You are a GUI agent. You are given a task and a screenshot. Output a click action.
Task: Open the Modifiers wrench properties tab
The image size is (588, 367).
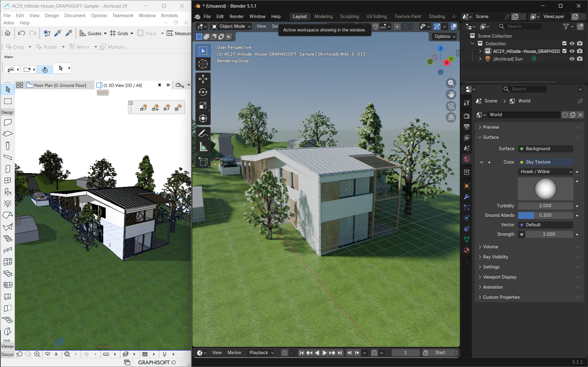coord(466,196)
